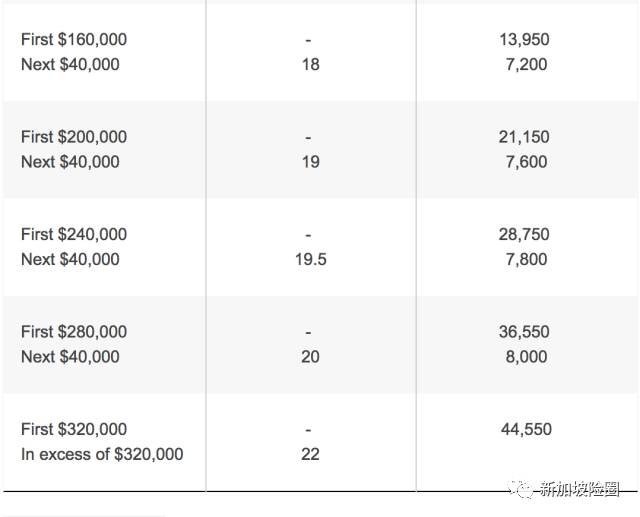This screenshot has width=640, height=517.
Task: Select the 7,200 tax amount
Action: pyautogui.click(x=526, y=65)
